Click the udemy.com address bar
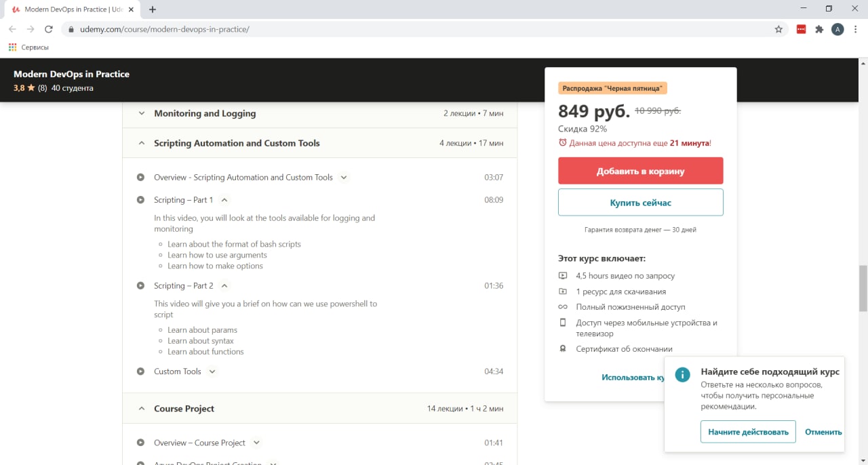868x465 pixels. pos(424,29)
